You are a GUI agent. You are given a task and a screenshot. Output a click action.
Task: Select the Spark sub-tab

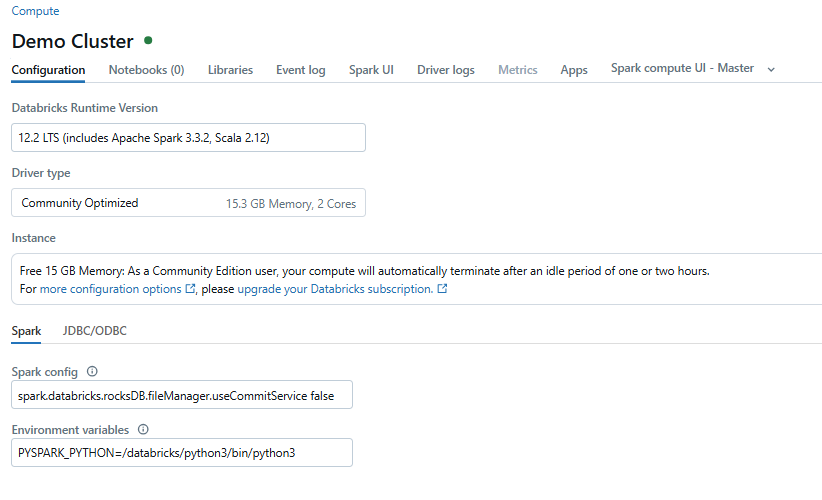[x=26, y=331]
